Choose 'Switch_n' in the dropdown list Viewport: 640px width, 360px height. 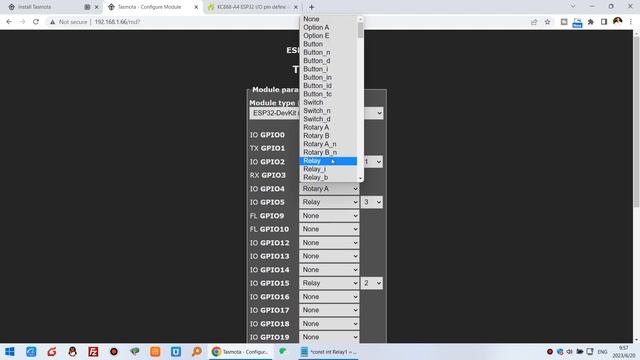(x=328, y=111)
